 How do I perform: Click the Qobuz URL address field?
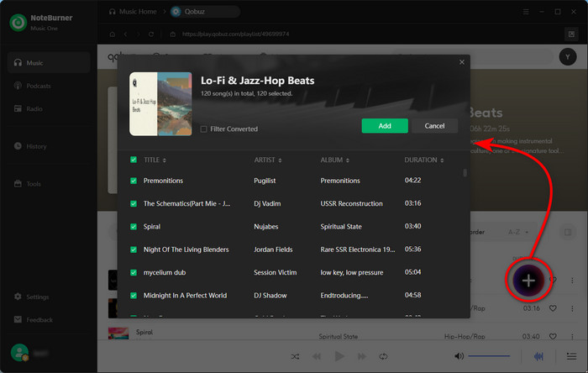tap(235, 34)
